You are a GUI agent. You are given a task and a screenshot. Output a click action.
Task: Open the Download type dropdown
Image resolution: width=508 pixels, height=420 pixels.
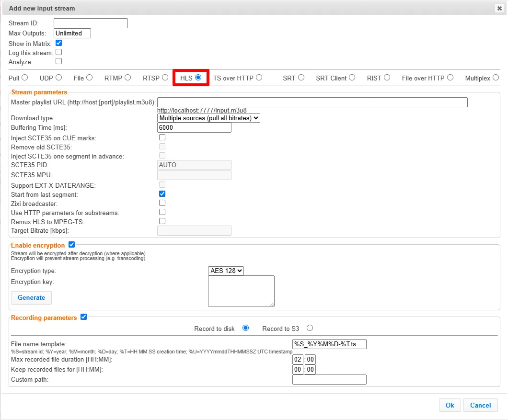point(208,118)
